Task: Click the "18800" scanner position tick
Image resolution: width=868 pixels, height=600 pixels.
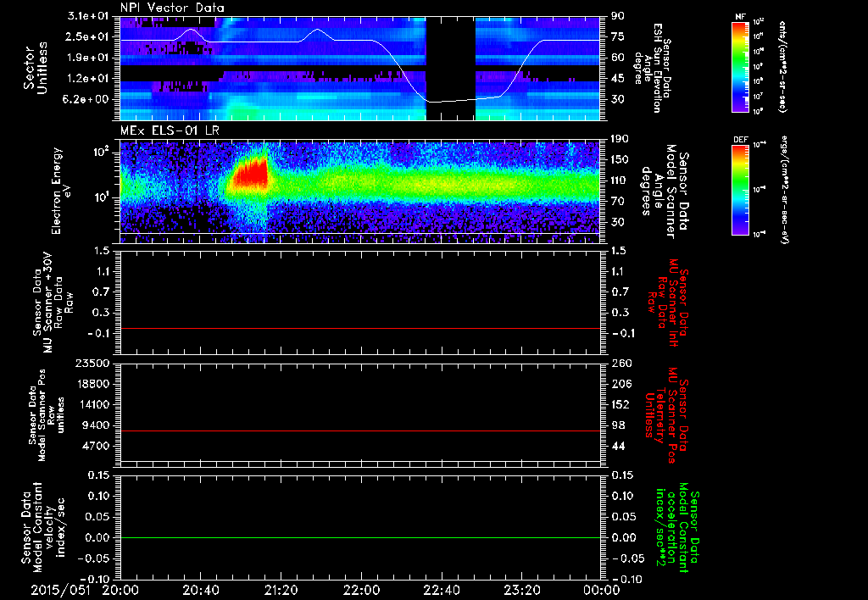Action: point(93,384)
